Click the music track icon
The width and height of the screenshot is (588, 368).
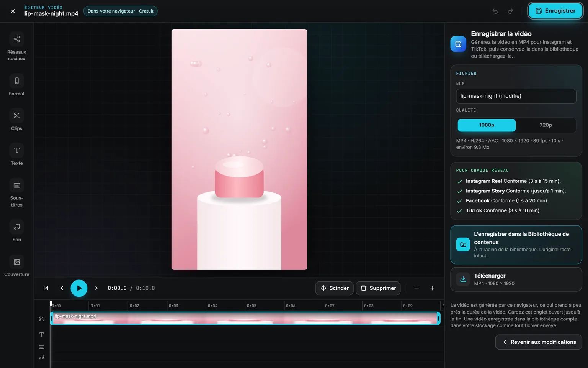41,357
